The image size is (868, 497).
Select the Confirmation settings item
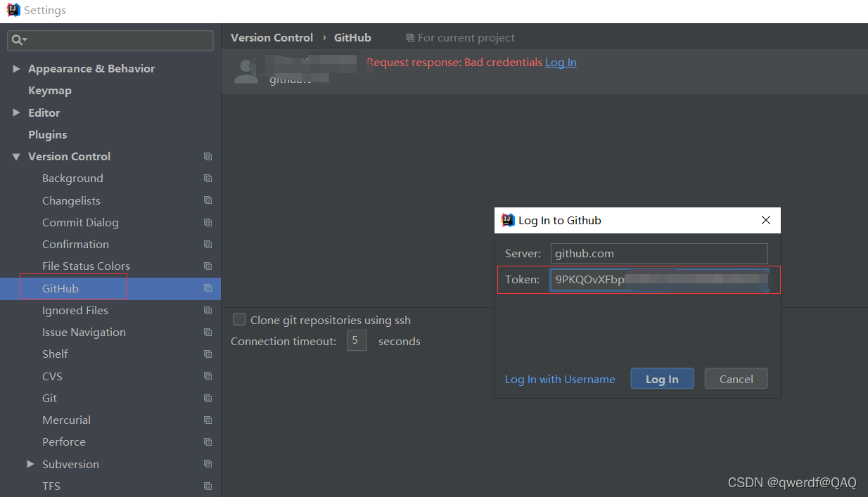75,245
